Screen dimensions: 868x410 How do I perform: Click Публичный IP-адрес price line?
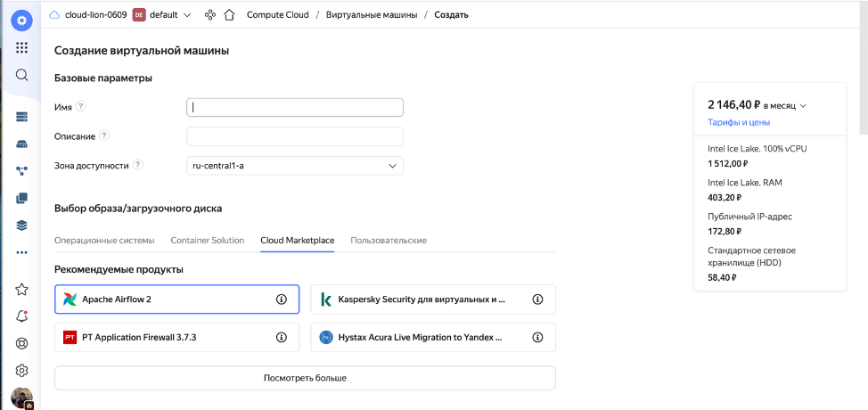749,217
